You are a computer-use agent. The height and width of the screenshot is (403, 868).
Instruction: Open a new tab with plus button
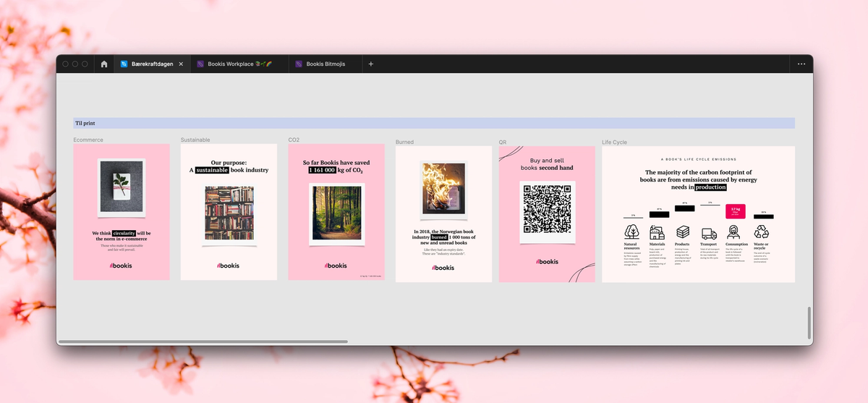coord(371,64)
